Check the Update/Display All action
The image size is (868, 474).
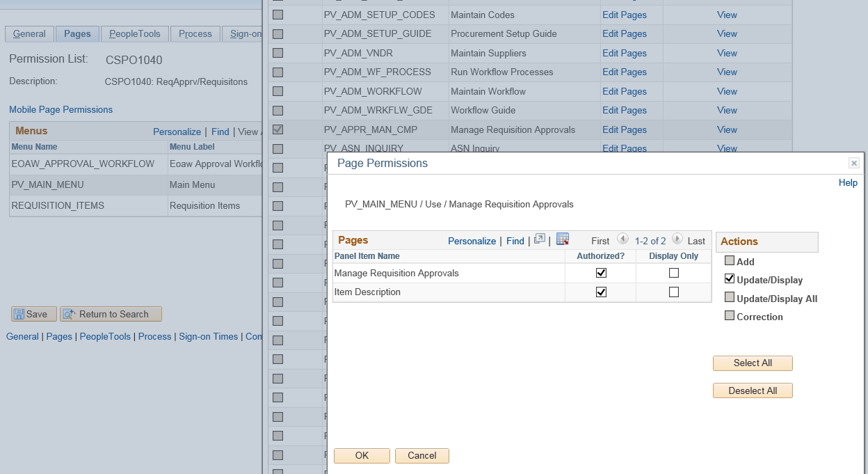point(729,298)
